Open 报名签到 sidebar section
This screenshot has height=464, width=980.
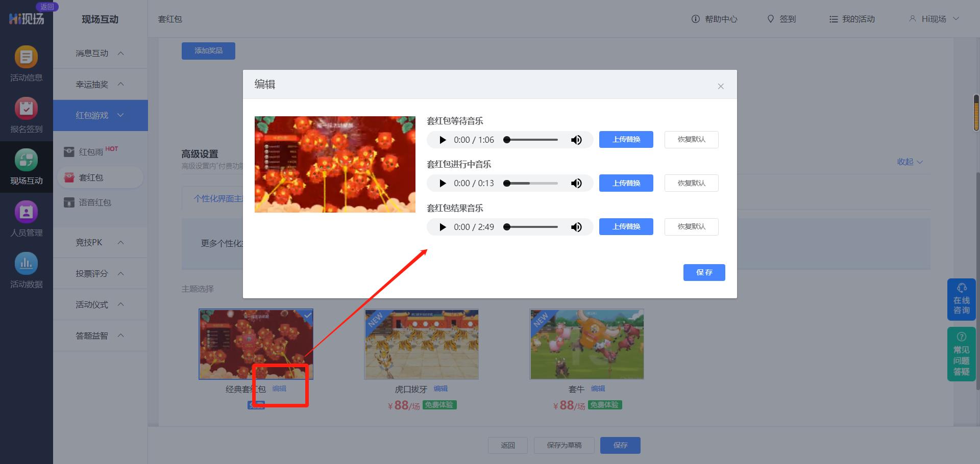26,115
